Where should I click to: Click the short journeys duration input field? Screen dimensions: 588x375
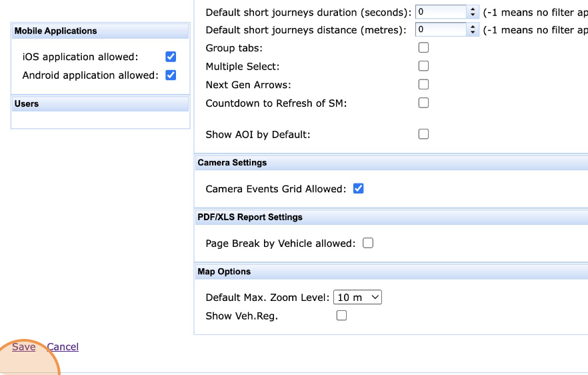click(441, 12)
